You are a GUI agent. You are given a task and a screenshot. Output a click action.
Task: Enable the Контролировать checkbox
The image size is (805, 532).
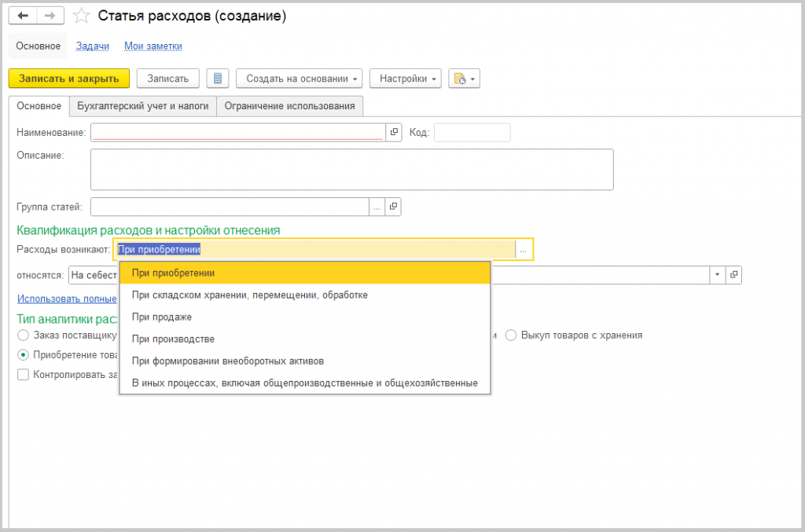coord(23,375)
